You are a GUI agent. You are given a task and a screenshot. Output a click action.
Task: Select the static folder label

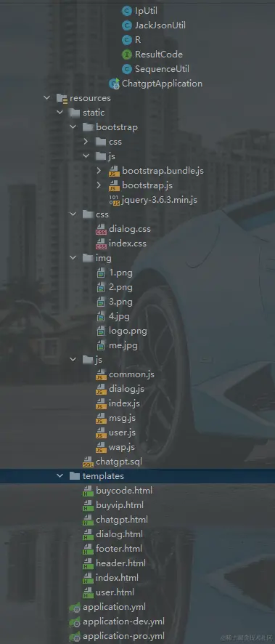coord(94,113)
